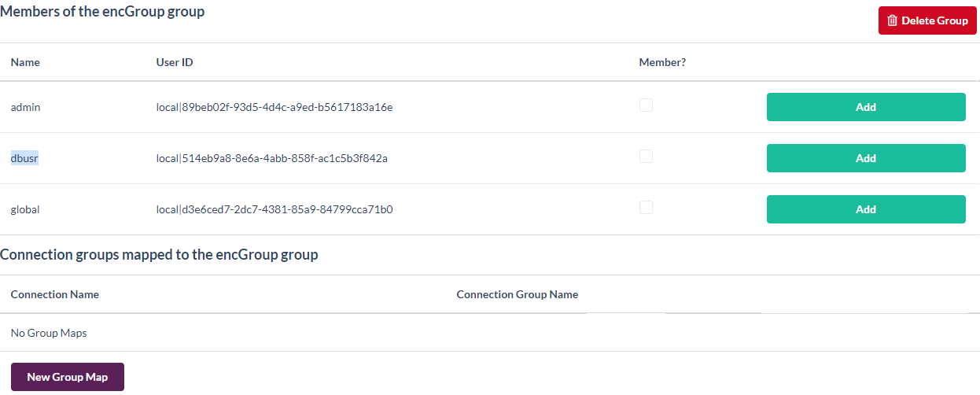Click the highlighted dbusr name
The image size is (980, 395).
coord(24,158)
